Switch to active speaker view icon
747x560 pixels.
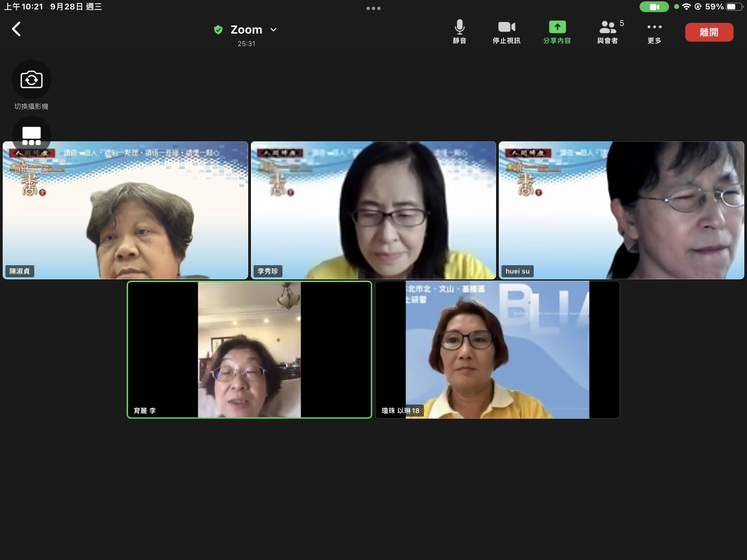[32, 136]
